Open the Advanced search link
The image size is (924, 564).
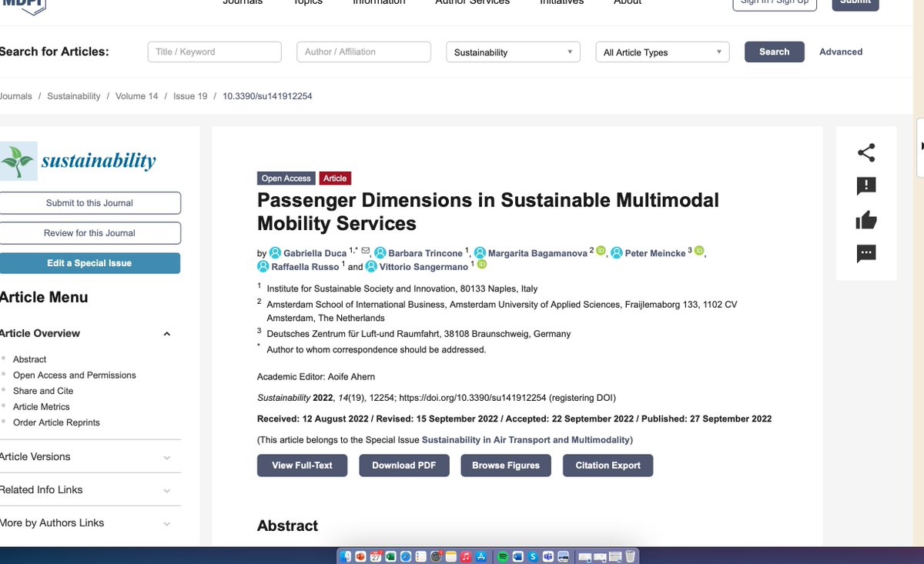pyautogui.click(x=841, y=52)
